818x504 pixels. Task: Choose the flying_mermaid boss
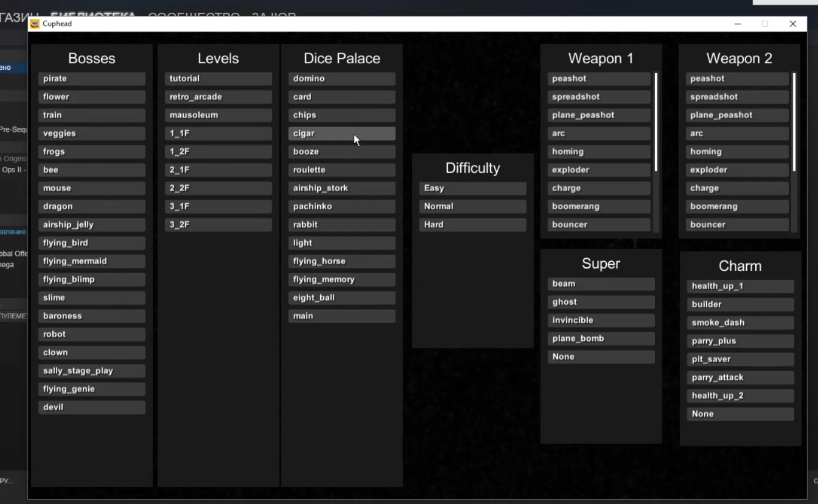[x=92, y=262]
